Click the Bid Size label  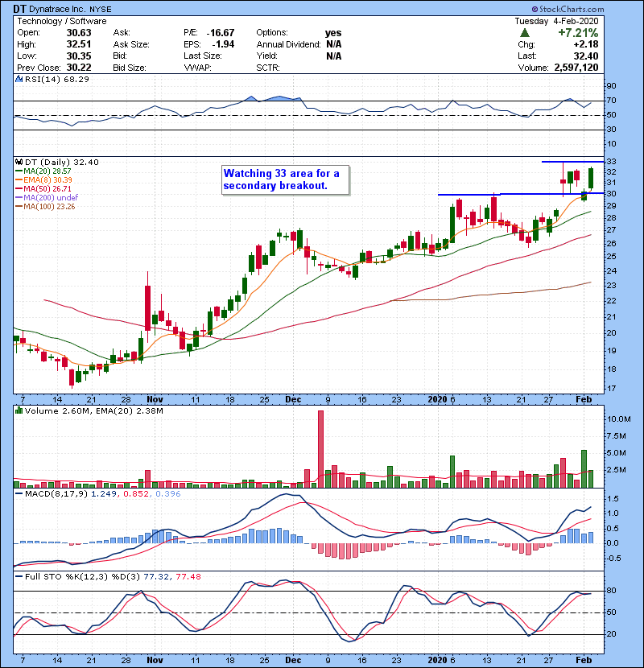click(129, 68)
